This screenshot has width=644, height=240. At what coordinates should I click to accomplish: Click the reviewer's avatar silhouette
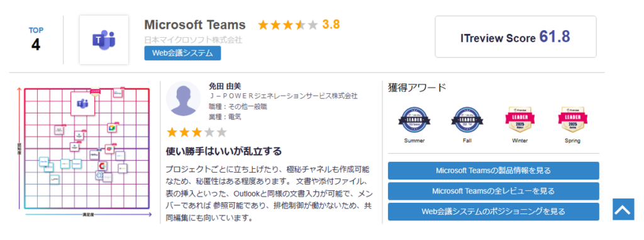point(183,99)
